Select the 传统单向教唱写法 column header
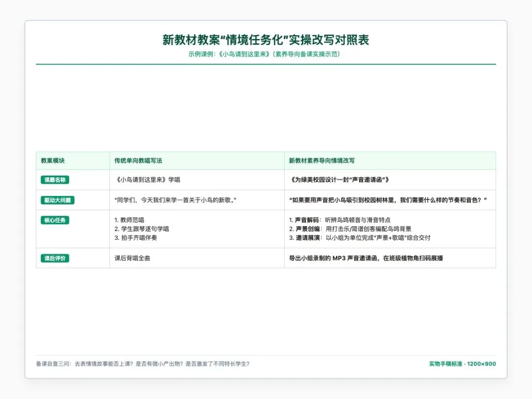532x399 pixels. click(197, 161)
